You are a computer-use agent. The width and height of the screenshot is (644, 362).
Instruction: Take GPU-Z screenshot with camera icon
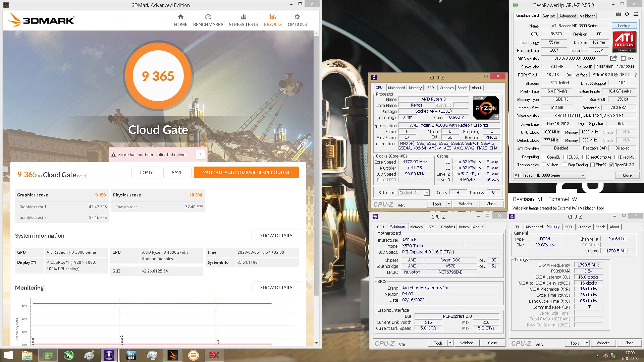pyautogui.click(x=618, y=14)
